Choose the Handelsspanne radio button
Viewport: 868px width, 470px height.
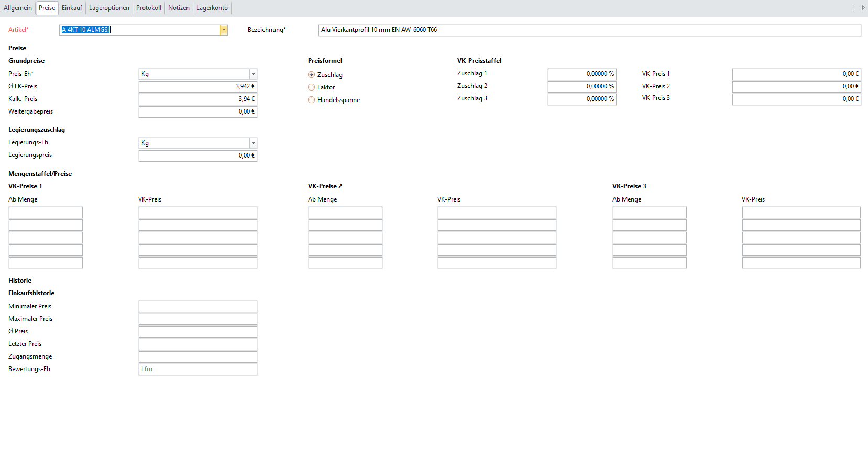tap(312, 100)
